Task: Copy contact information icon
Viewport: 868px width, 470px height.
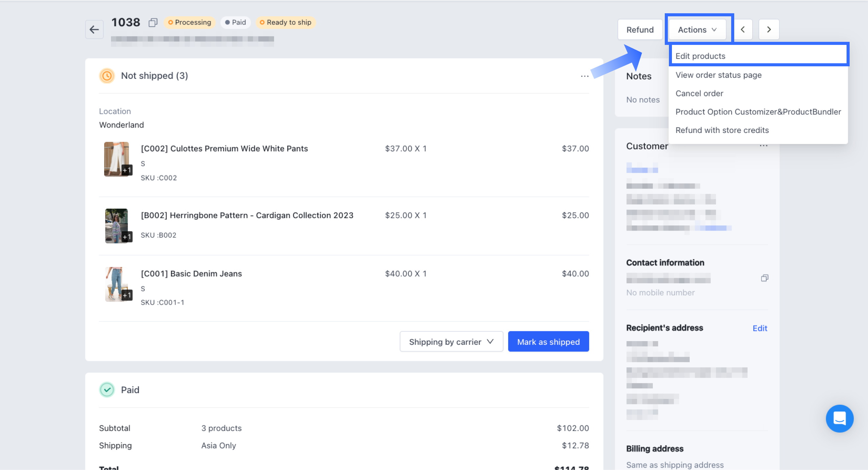Action: [x=765, y=278]
